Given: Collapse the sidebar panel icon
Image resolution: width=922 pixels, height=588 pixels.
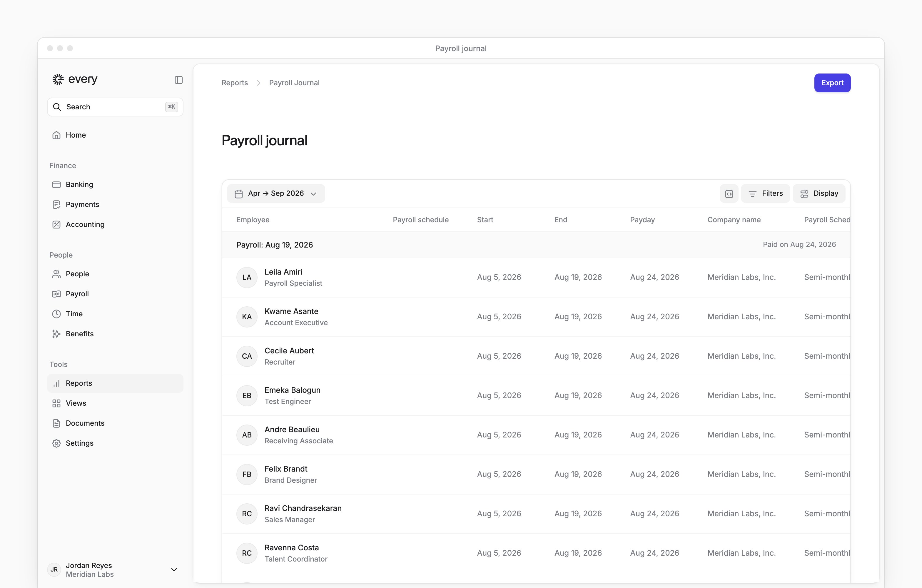Looking at the screenshot, I should click(179, 80).
